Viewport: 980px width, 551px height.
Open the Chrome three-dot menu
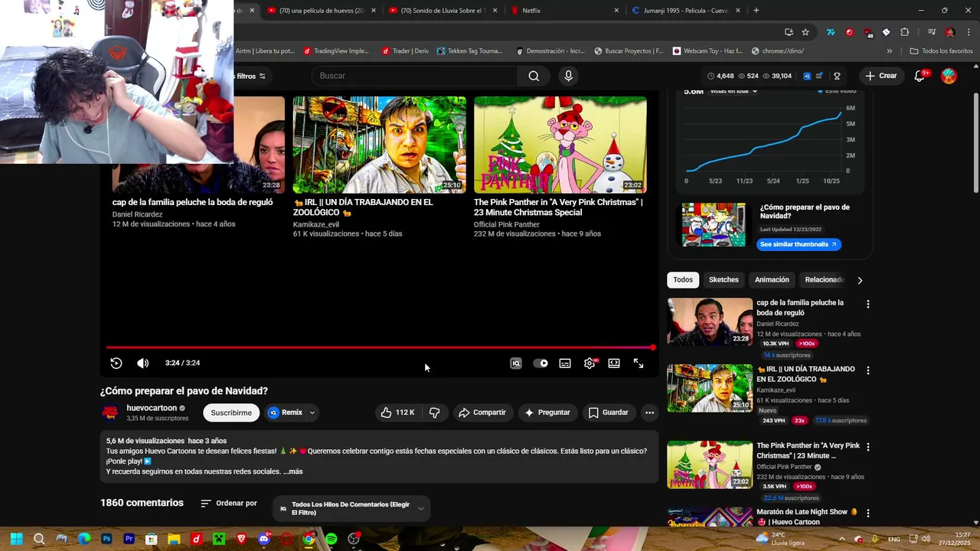tap(968, 32)
